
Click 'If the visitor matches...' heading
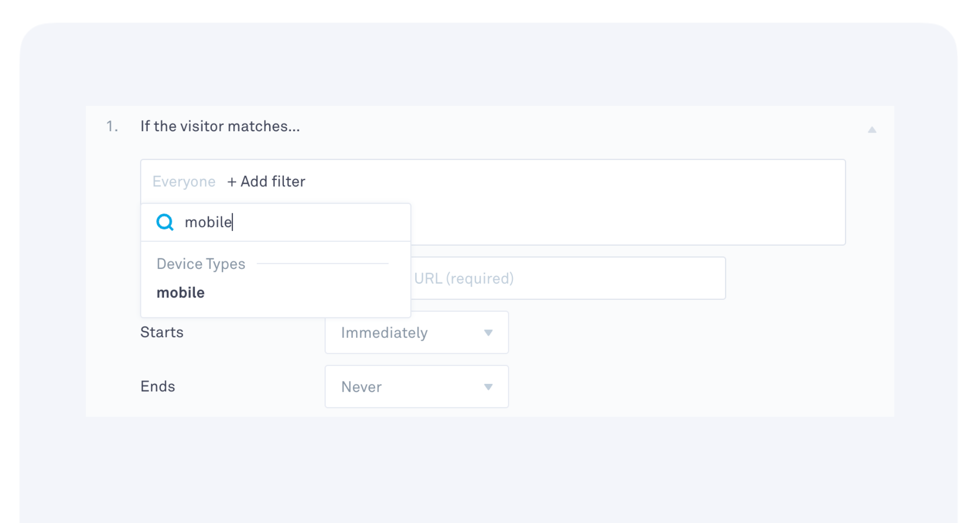click(220, 126)
